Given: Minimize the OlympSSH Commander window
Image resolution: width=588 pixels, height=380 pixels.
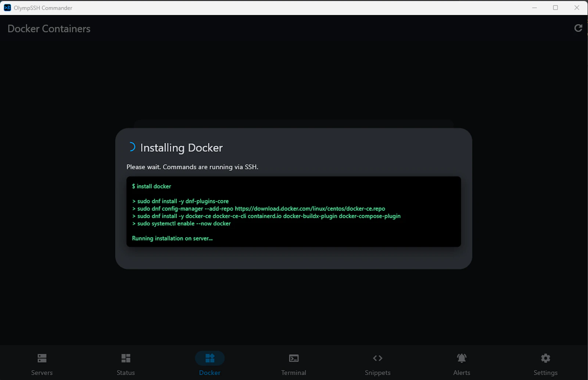Looking at the screenshot, I should (534, 8).
